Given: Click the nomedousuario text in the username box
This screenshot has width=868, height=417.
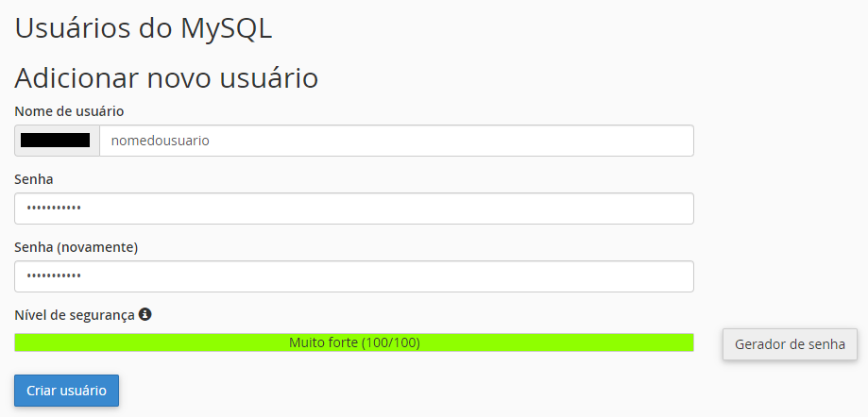Looking at the screenshot, I should pos(160,141).
